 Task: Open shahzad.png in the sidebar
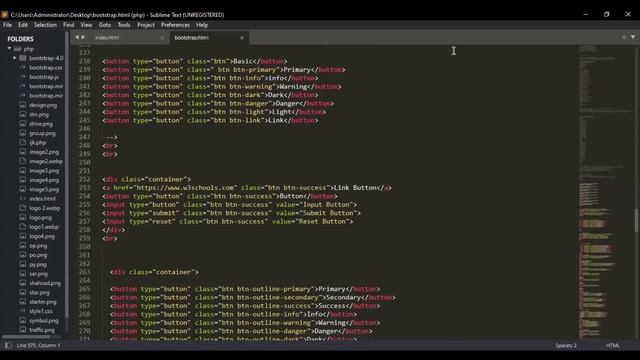[x=45, y=283]
